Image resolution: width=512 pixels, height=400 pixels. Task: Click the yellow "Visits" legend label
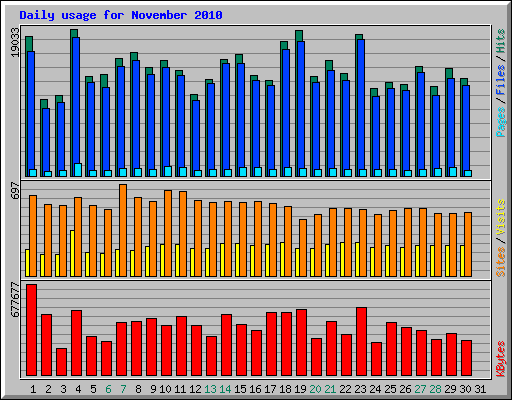coord(500,217)
